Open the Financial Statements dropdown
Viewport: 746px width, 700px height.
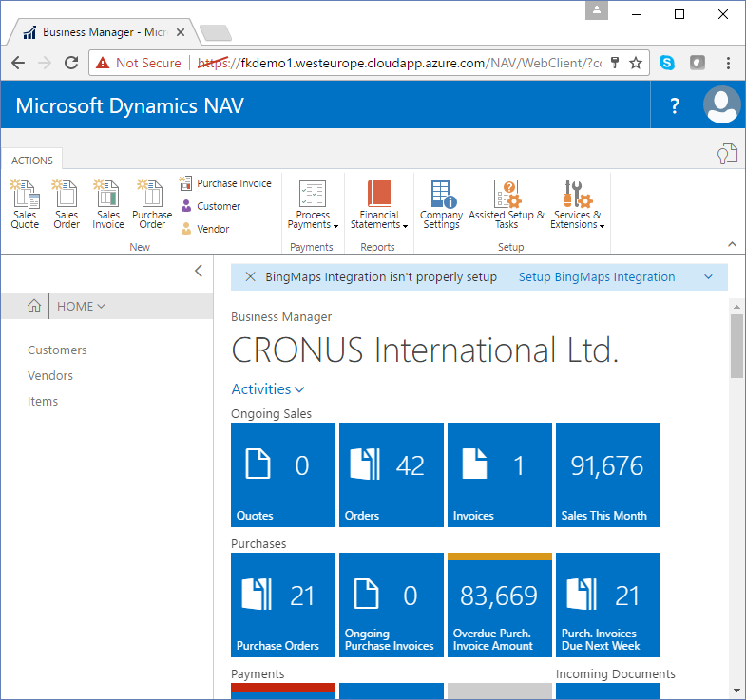(379, 205)
